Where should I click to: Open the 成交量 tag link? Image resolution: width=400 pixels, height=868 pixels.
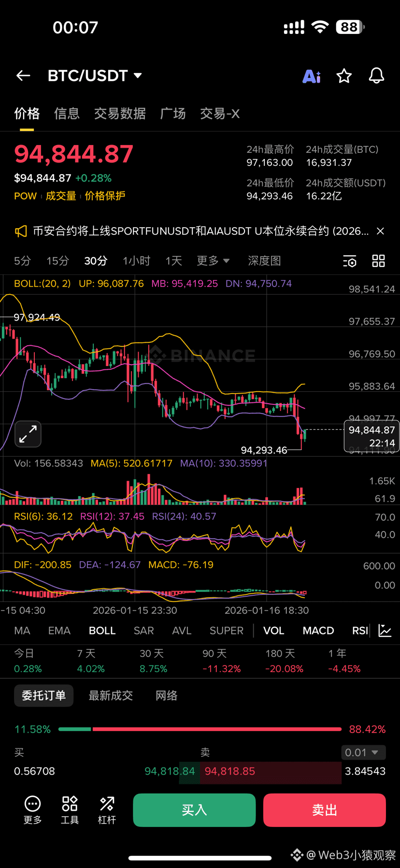click(x=61, y=196)
